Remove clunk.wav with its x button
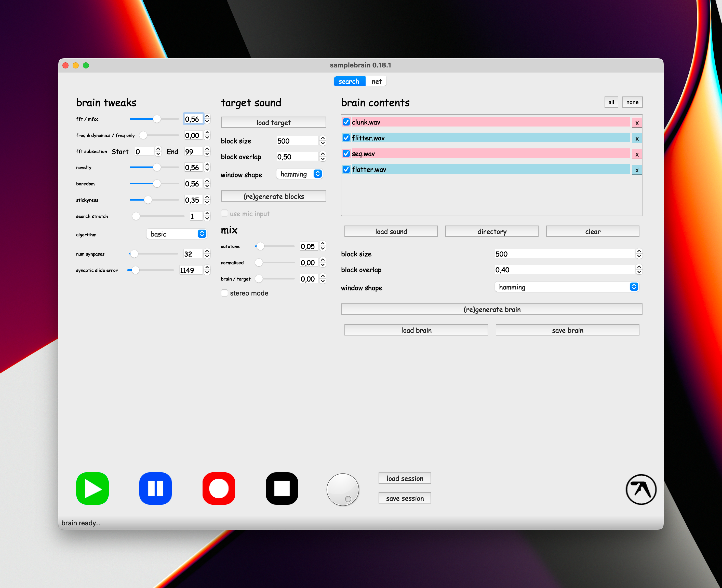Image resolution: width=722 pixels, height=588 pixels. coord(637,123)
